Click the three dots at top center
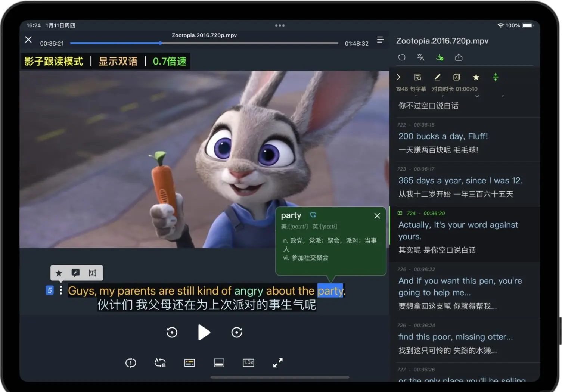Viewport: 562px width, 392px height. (x=280, y=25)
